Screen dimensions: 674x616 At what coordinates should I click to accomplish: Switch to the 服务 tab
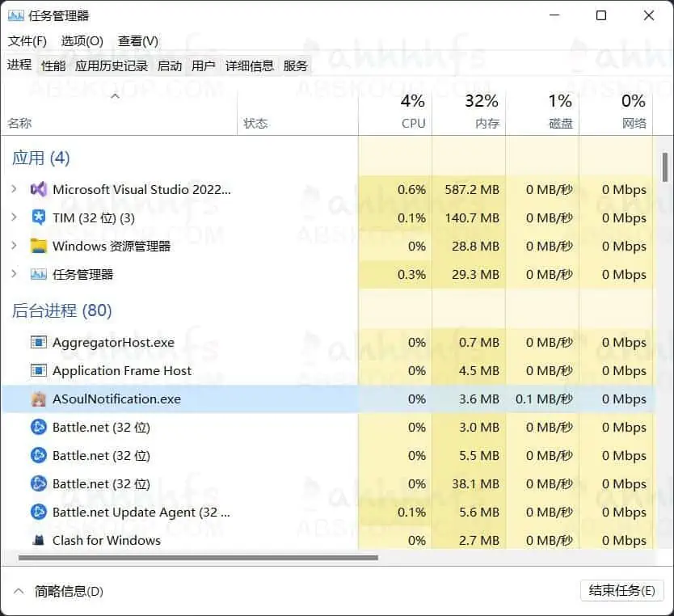[296, 66]
